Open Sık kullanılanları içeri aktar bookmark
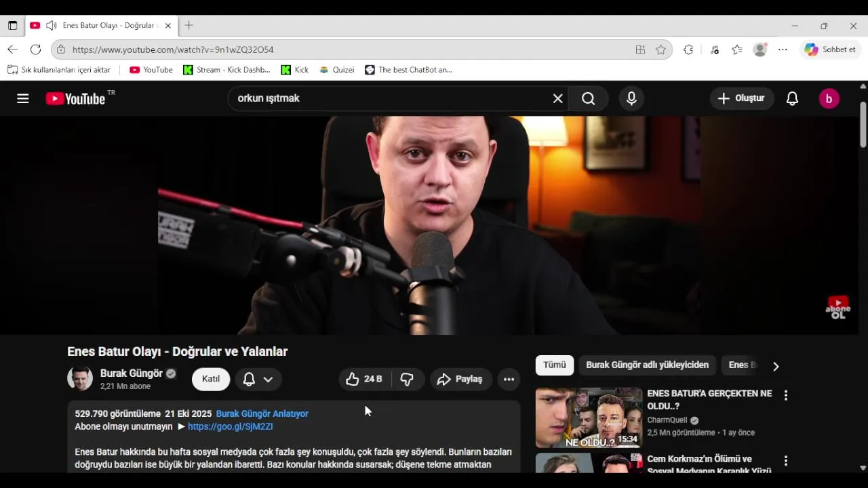 (59, 70)
